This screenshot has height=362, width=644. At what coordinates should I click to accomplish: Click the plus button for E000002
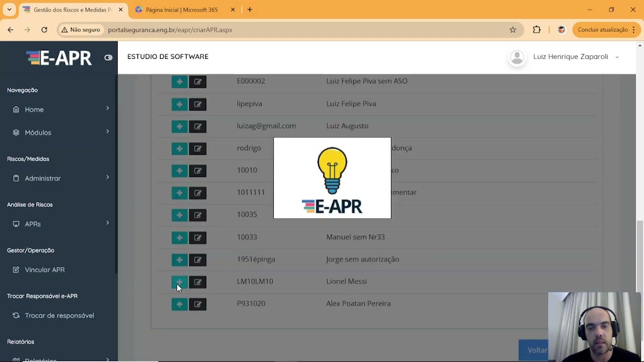[x=180, y=81]
